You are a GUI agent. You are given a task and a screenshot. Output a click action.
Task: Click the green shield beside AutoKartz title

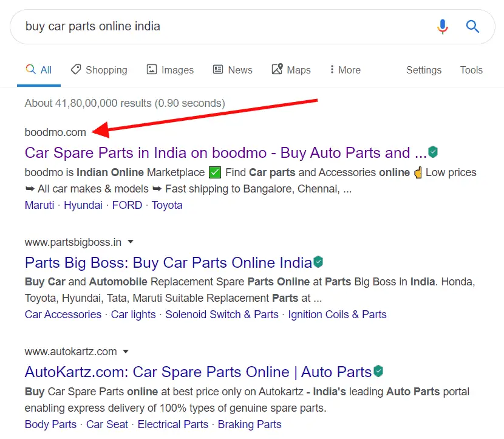(x=378, y=371)
